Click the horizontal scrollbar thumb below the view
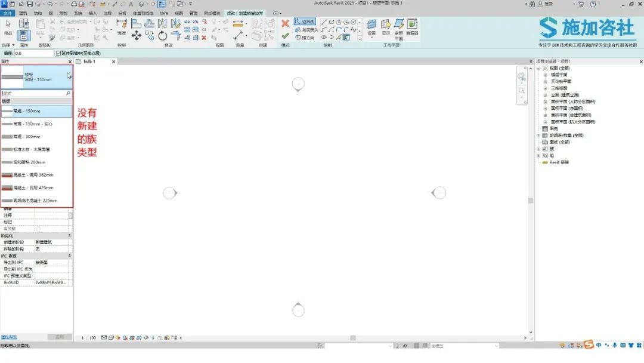Image resolution: width=644 pixels, height=363 pixels. pos(353,338)
